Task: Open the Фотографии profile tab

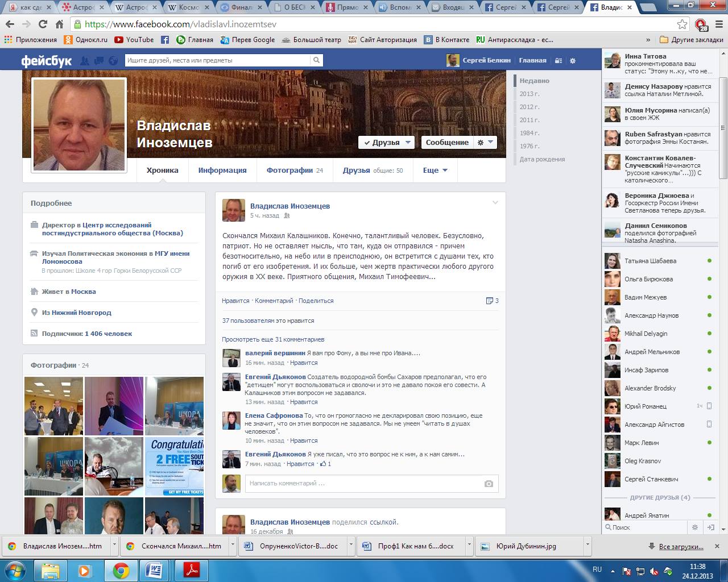Action: (289, 170)
